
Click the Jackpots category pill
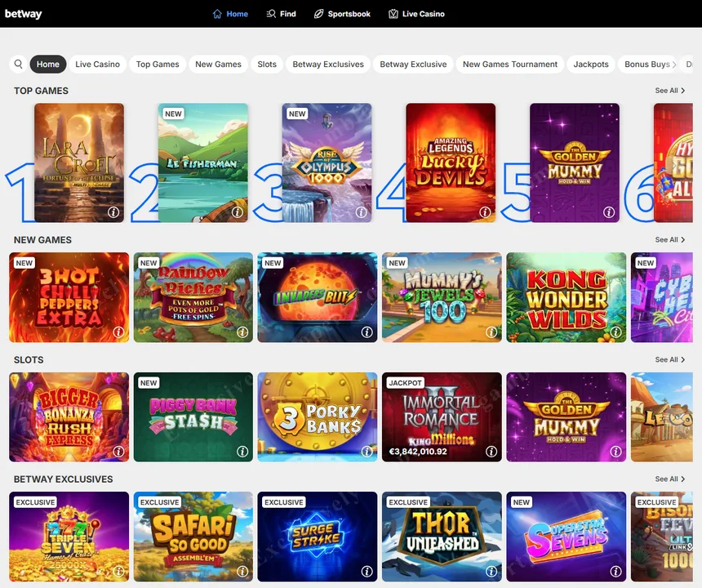[590, 64]
